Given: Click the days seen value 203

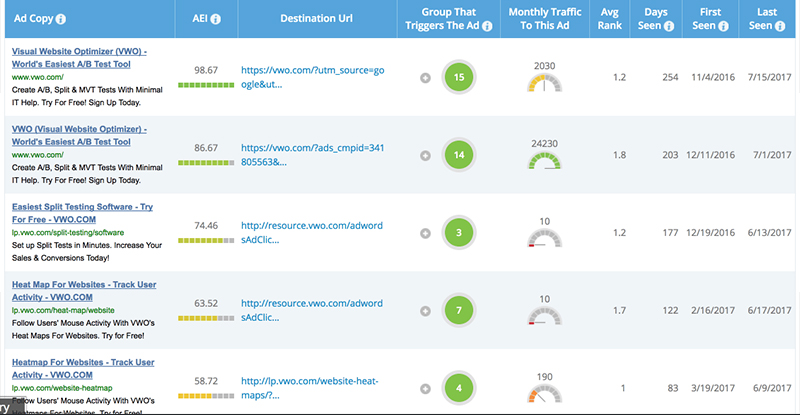Looking at the screenshot, I should [x=670, y=155].
